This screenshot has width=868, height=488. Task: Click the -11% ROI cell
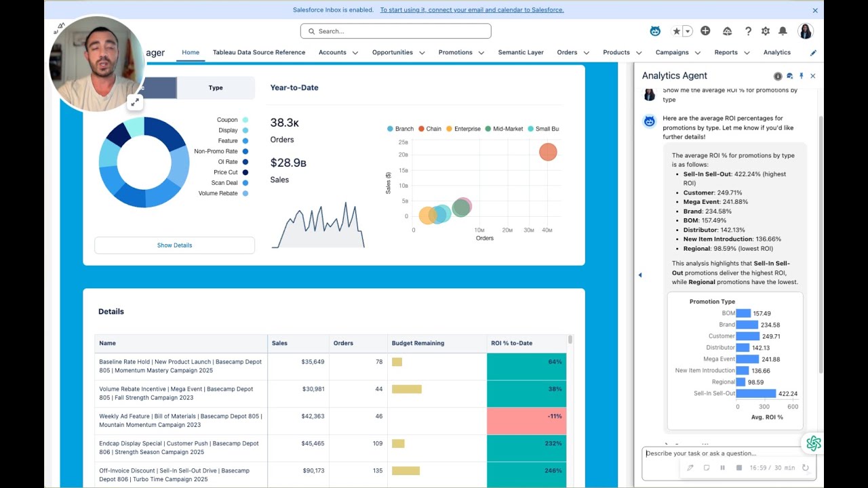point(527,421)
